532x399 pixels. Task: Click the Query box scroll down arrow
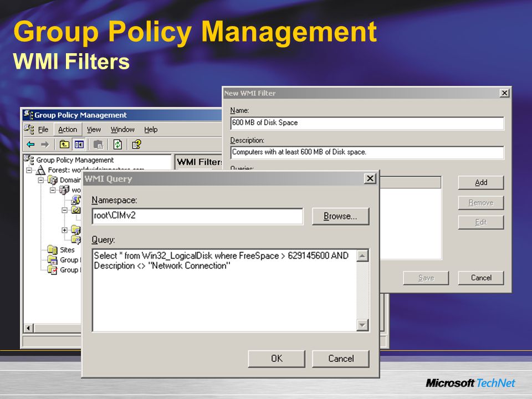pyautogui.click(x=362, y=325)
